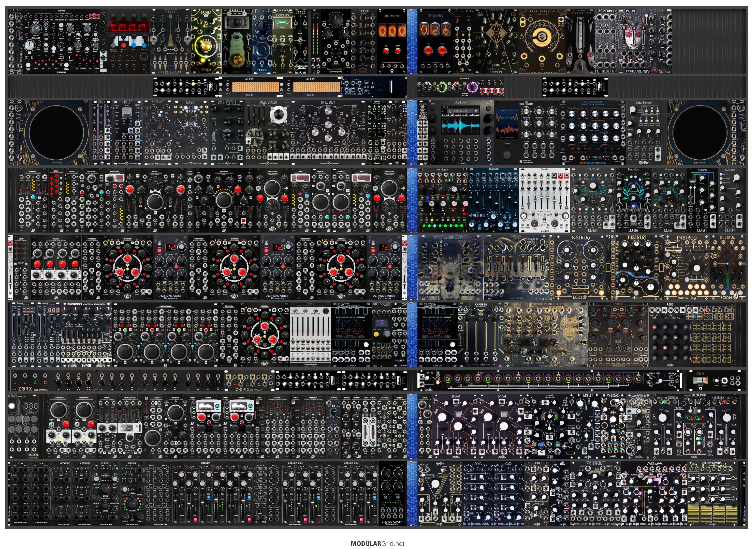The width and height of the screenshot is (756, 549).
Task: Select the GRONE MANECOLIN module
Action: point(545,335)
